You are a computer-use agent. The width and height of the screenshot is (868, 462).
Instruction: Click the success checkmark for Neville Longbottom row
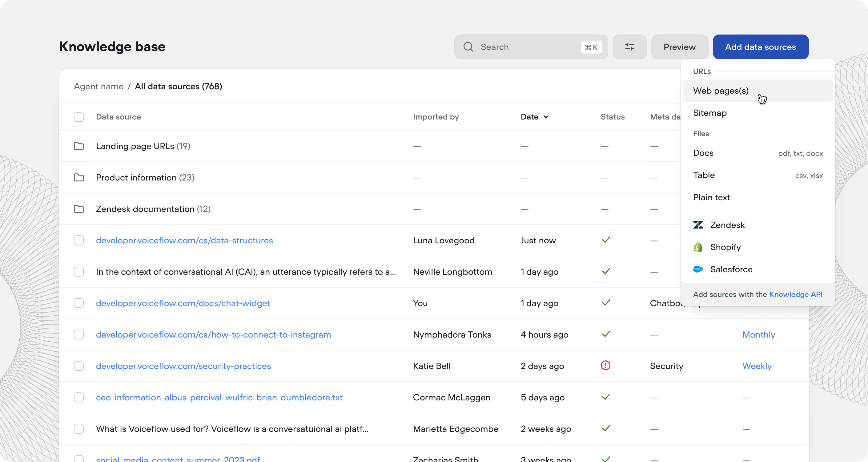pos(606,271)
